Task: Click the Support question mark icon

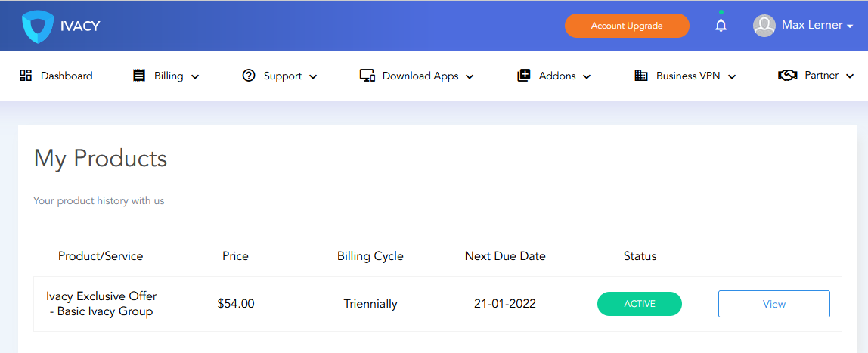Action: pyautogui.click(x=249, y=76)
